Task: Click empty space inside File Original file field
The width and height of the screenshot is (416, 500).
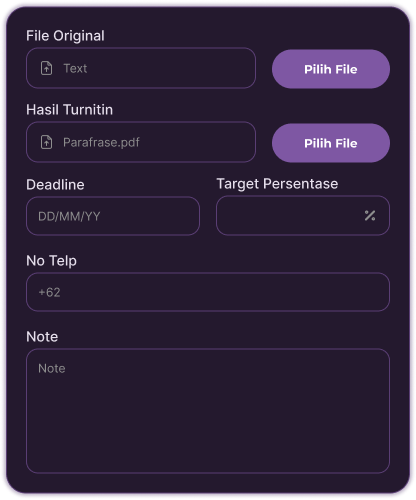Action: tap(170, 68)
